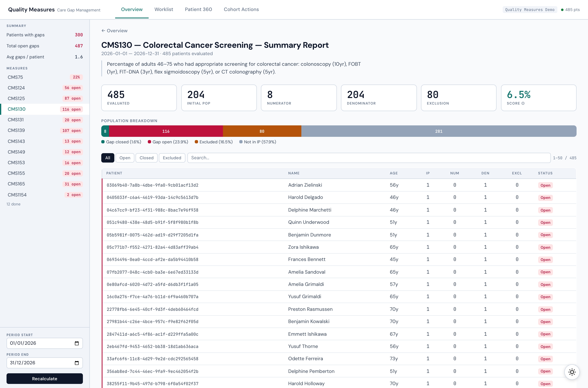Click the Score 6.5% card

[x=539, y=98]
